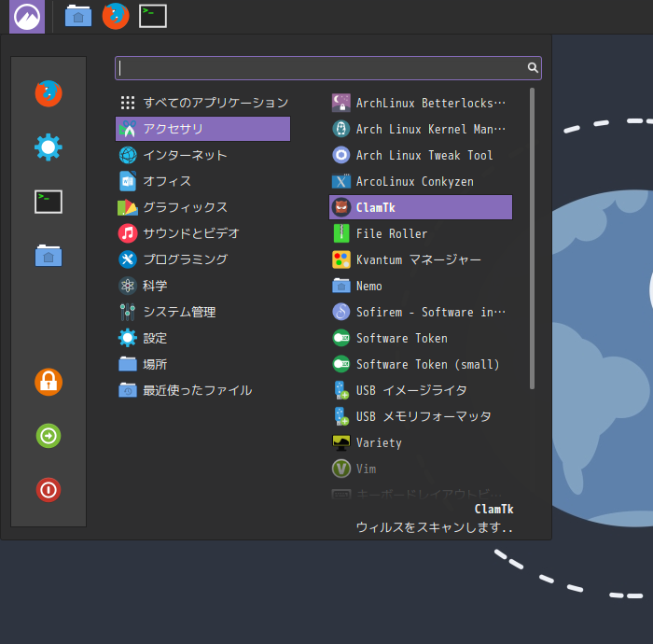Image resolution: width=653 pixels, height=644 pixels.
Task: Click the Firefox icon in the menu sidebar
Action: tap(49, 93)
